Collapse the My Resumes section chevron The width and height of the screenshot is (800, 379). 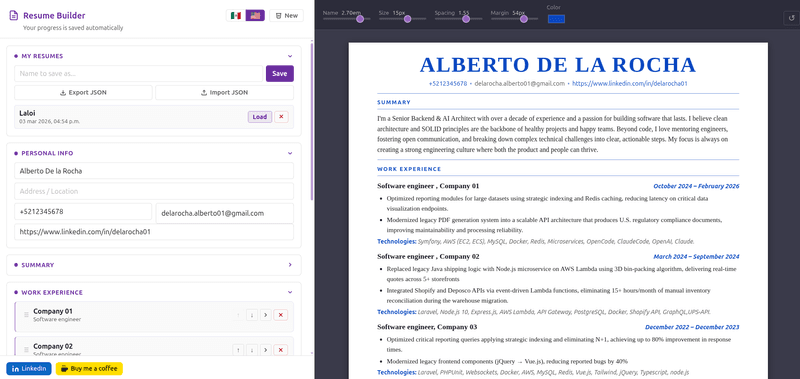tap(290, 56)
